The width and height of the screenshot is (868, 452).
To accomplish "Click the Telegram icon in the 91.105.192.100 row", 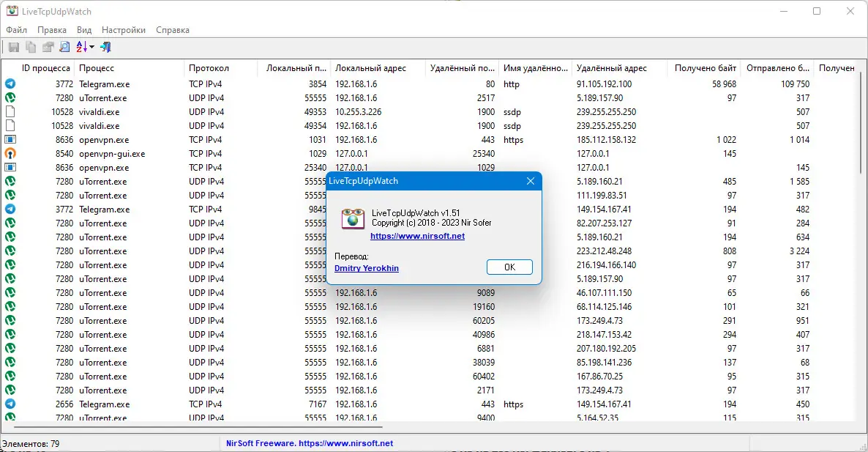I will click(x=10, y=84).
